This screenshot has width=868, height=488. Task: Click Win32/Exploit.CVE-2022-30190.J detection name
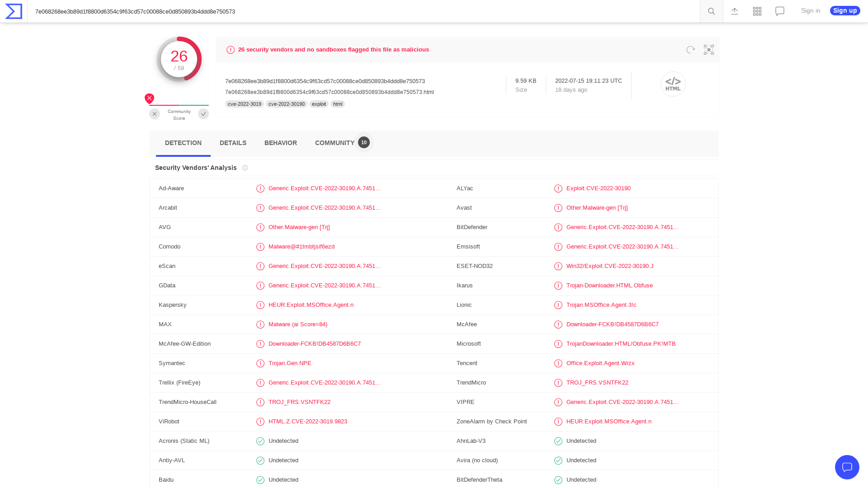point(610,266)
